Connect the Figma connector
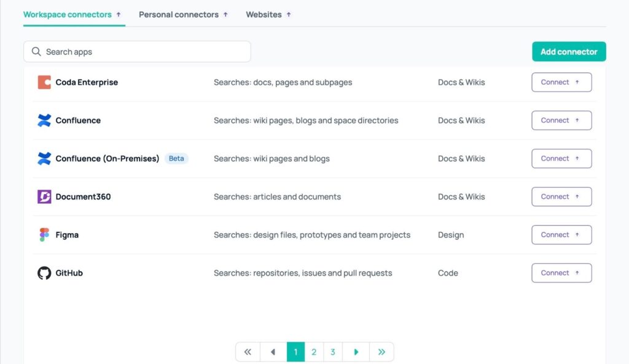The width and height of the screenshot is (629, 364). 561,234
